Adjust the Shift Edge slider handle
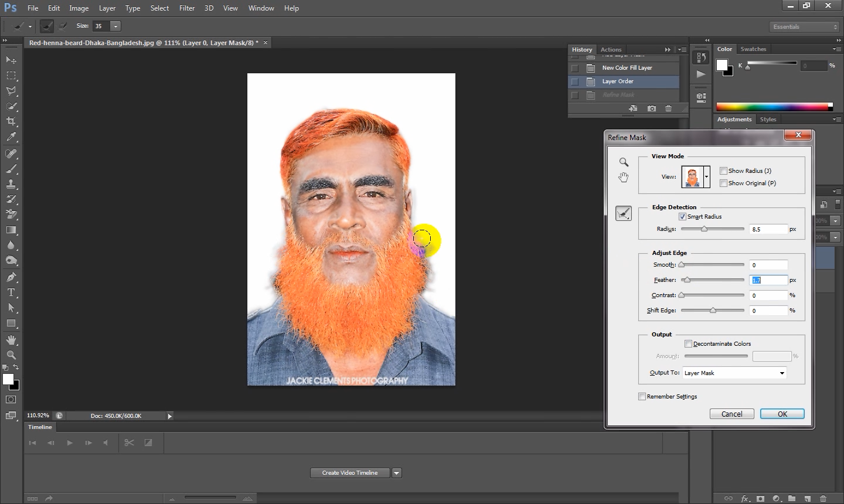This screenshot has height=504, width=844. tap(713, 311)
